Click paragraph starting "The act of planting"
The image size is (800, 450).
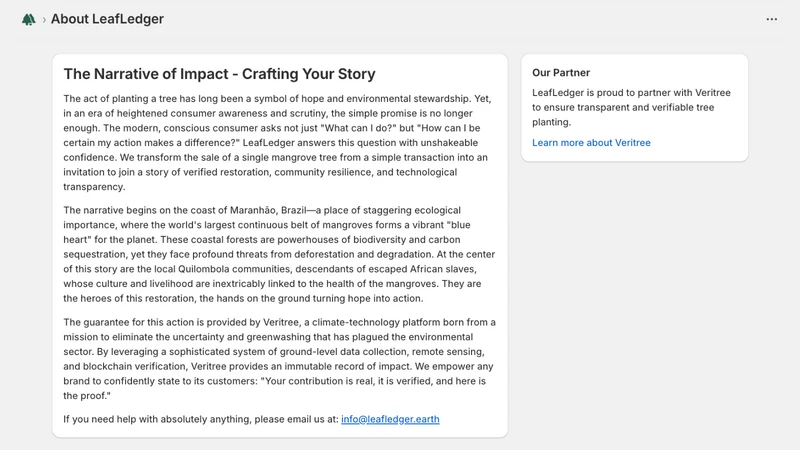[278, 142]
